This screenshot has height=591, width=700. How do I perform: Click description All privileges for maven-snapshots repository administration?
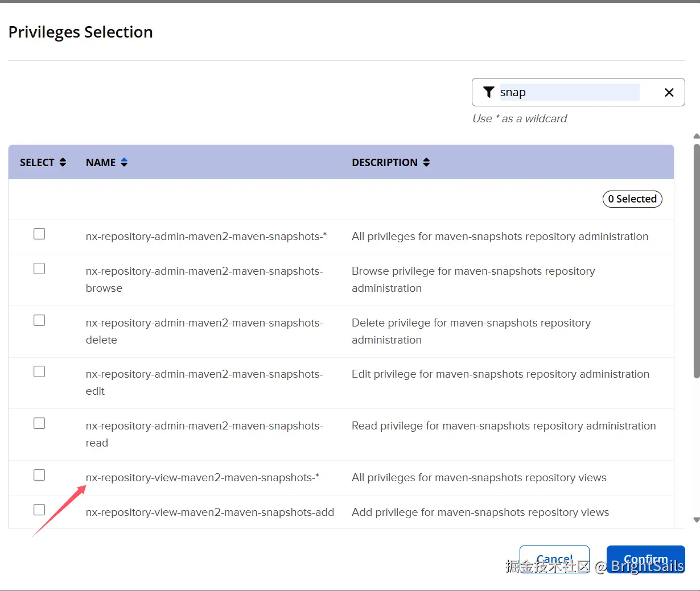tap(500, 237)
